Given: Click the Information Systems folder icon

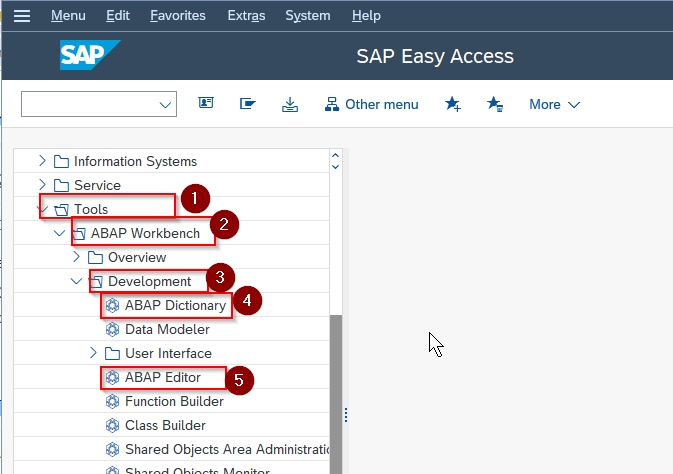Looking at the screenshot, I should tap(61, 162).
